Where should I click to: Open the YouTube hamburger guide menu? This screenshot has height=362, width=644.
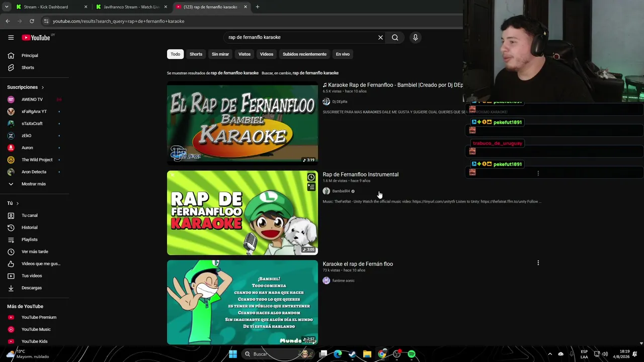point(11,37)
